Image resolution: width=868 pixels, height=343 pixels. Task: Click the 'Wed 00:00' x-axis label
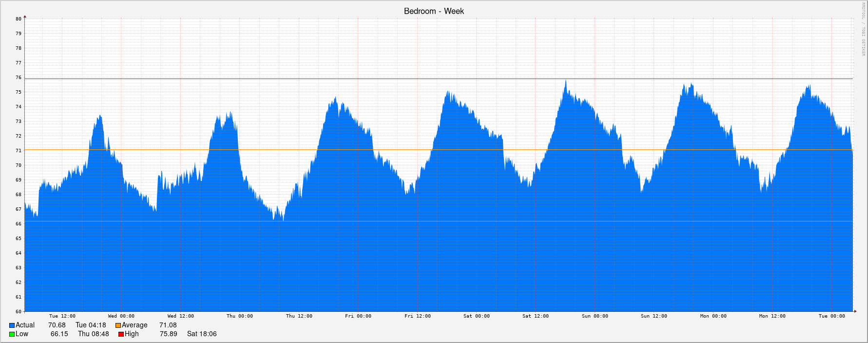click(x=121, y=316)
